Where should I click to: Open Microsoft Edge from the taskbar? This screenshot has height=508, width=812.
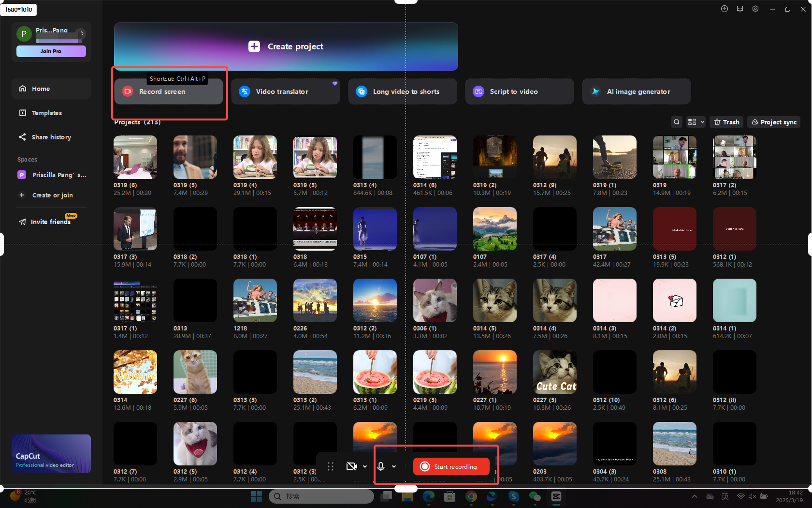[x=428, y=496]
